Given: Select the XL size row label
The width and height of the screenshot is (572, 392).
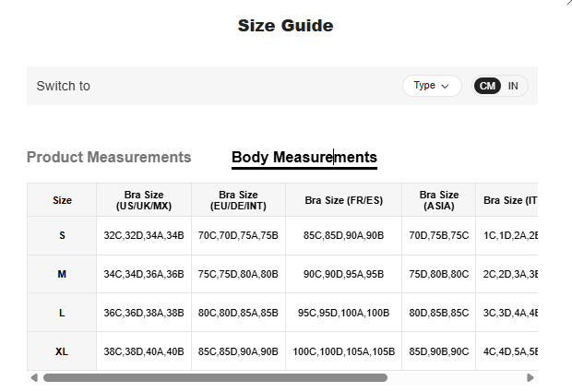Looking at the screenshot, I should pyautogui.click(x=62, y=351).
